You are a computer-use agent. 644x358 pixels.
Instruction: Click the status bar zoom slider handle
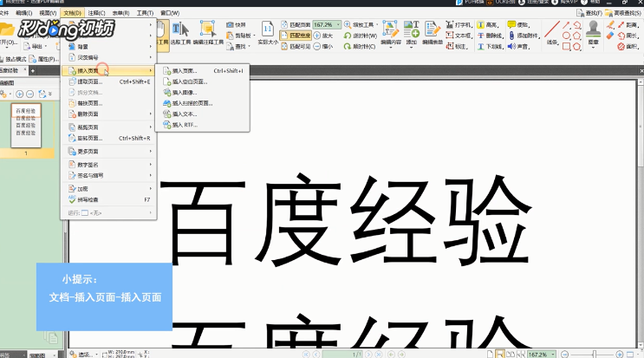[x=594, y=354]
